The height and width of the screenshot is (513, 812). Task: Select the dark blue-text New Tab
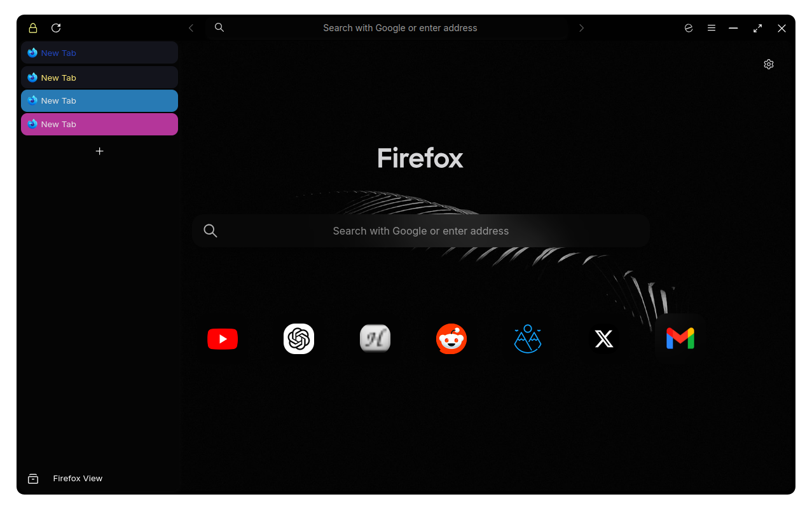coord(99,53)
